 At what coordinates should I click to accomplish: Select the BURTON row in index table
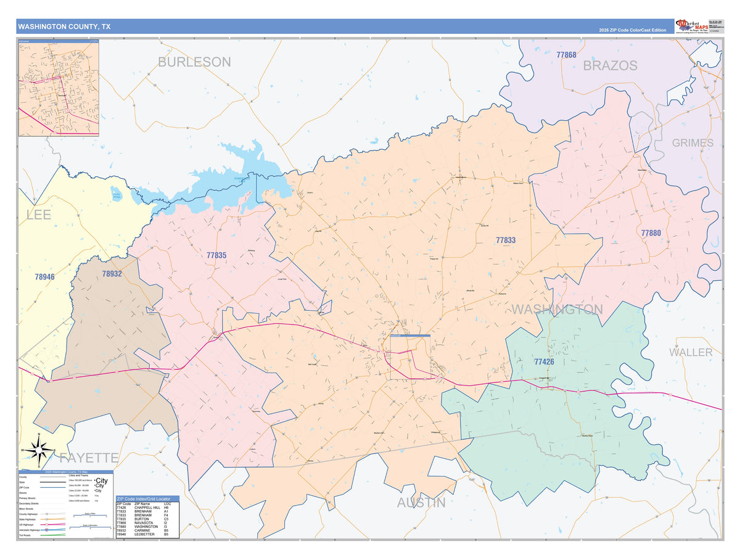coord(147,519)
